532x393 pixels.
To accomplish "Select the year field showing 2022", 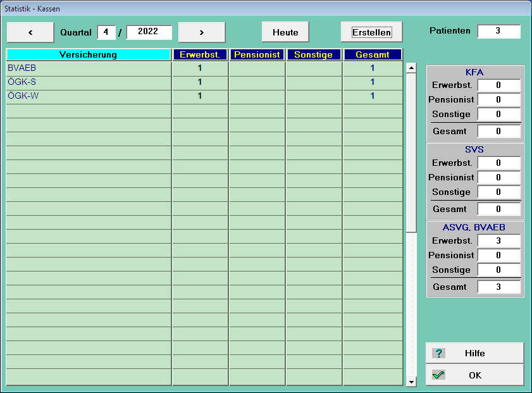I will 149,32.
